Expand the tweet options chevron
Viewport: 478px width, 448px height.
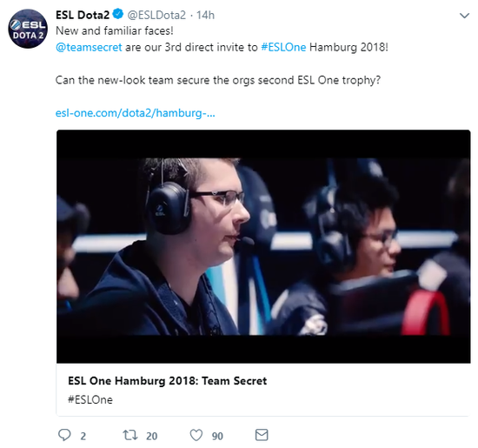[464, 16]
